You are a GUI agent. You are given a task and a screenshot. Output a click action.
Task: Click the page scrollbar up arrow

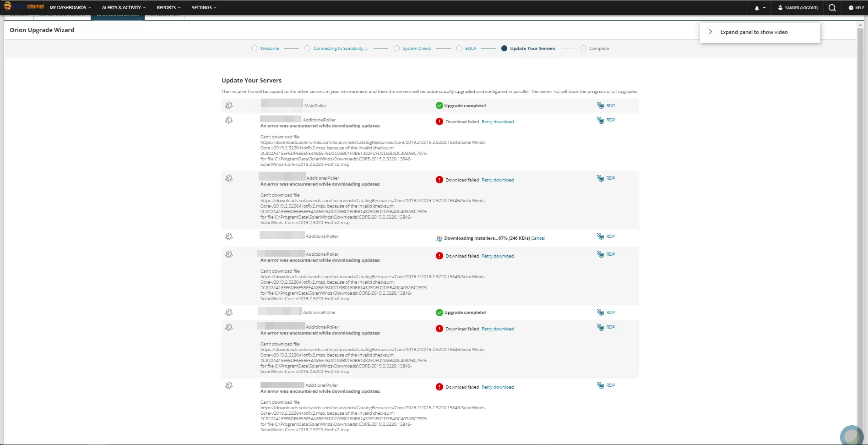[860, 25]
